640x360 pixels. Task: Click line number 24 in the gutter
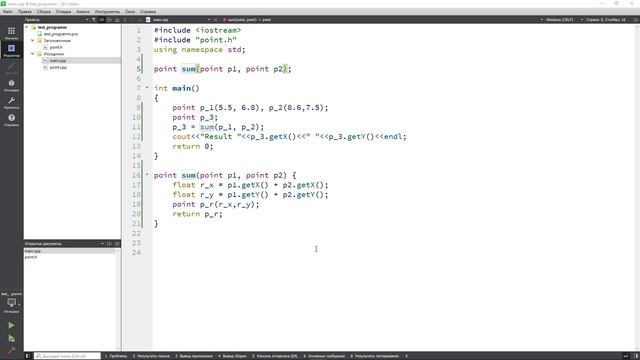[136, 252]
